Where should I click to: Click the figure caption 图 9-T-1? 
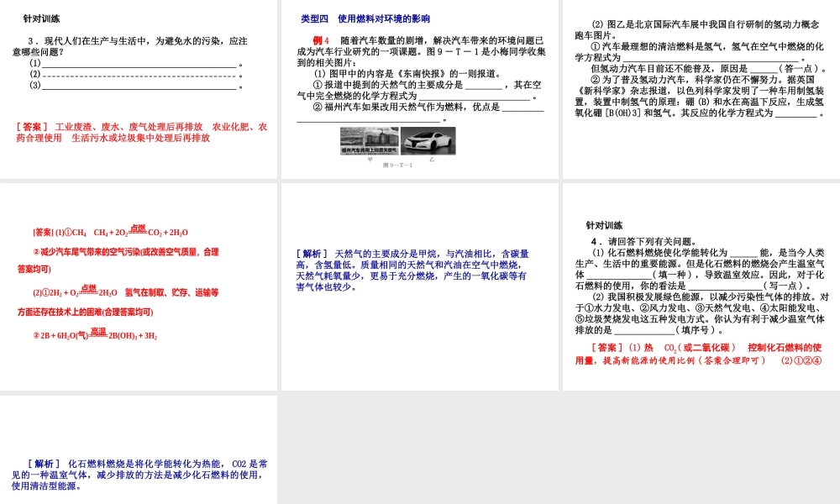click(397, 165)
